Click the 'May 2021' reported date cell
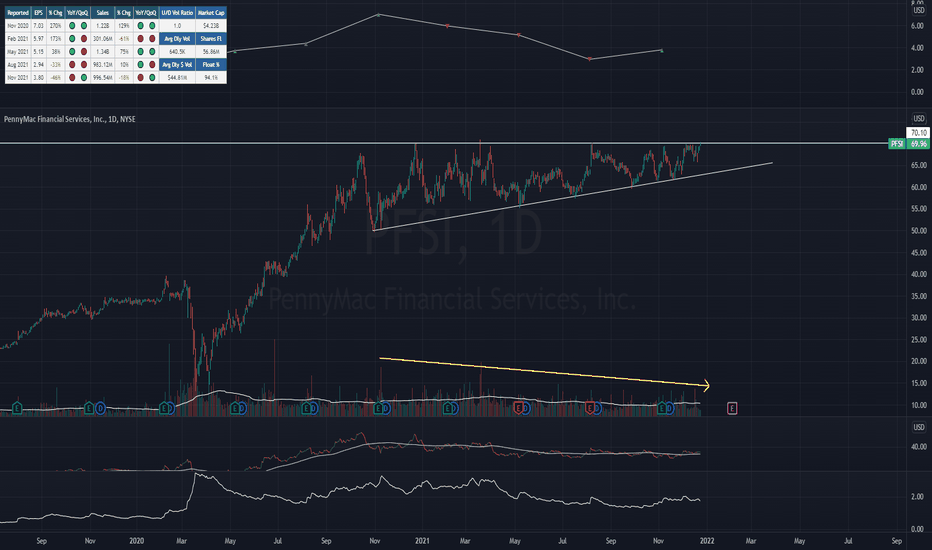 coord(18,52)
